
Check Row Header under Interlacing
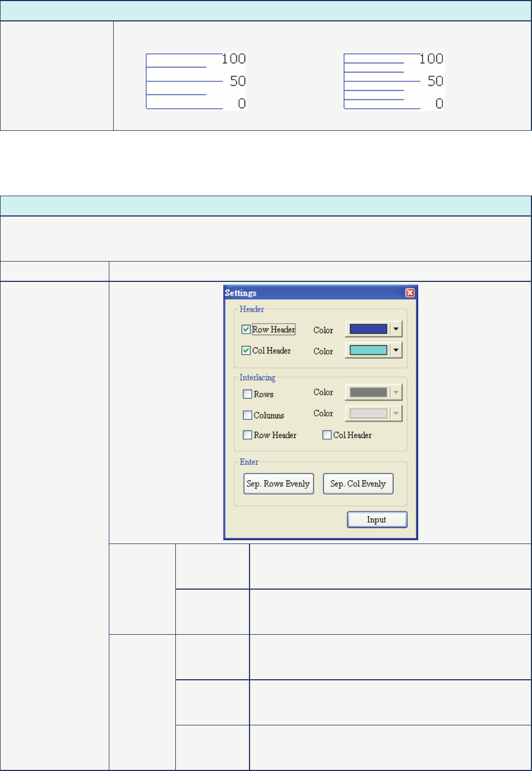point(247,435)
